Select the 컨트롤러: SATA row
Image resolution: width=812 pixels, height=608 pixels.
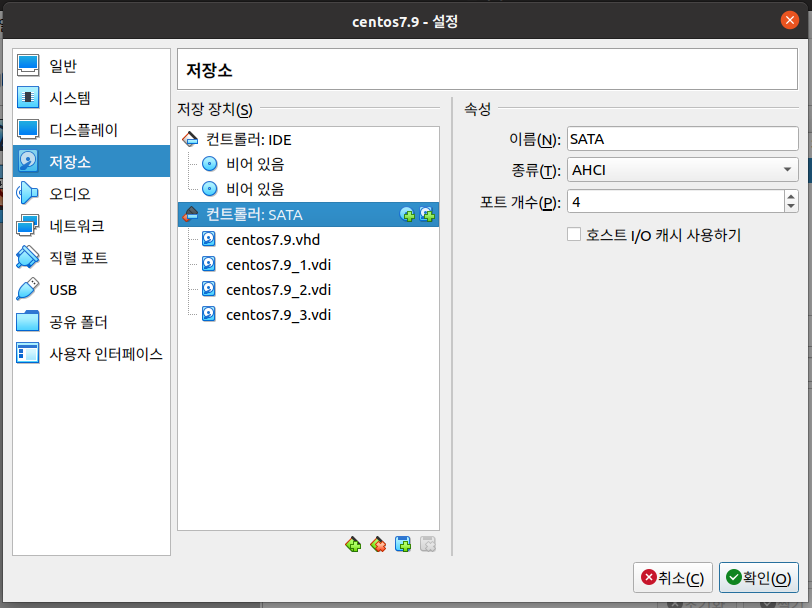tap(308, 214)
